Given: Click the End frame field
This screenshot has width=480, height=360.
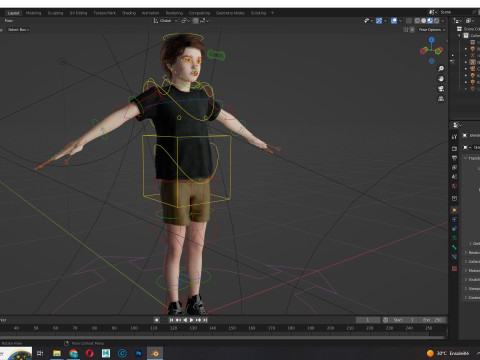Looking at the screenshot, I should (x=433, y=320).
